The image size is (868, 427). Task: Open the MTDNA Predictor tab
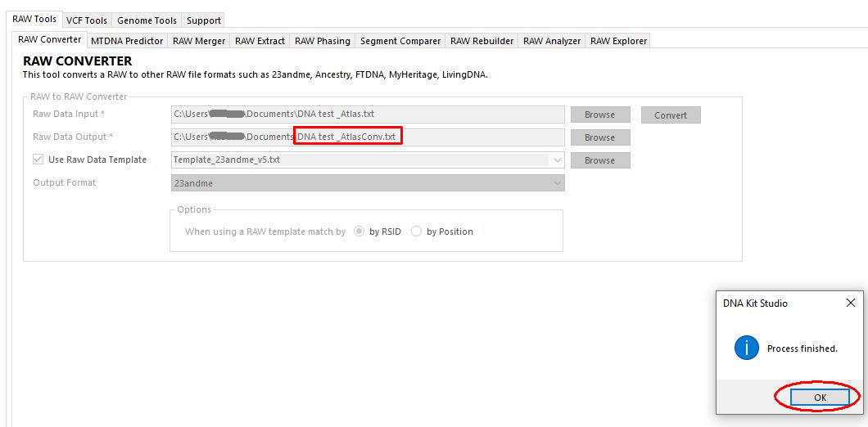tap(127, 41)
